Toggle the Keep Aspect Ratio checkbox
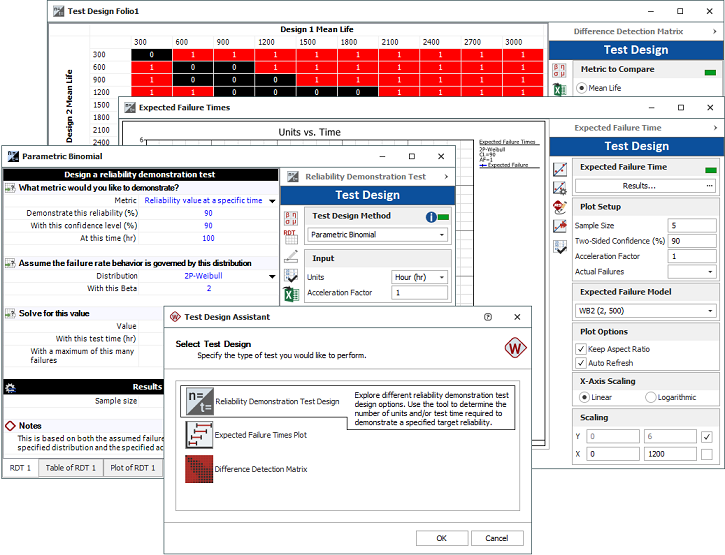This screenshot has width=725, height=555. tap(582, 348)
